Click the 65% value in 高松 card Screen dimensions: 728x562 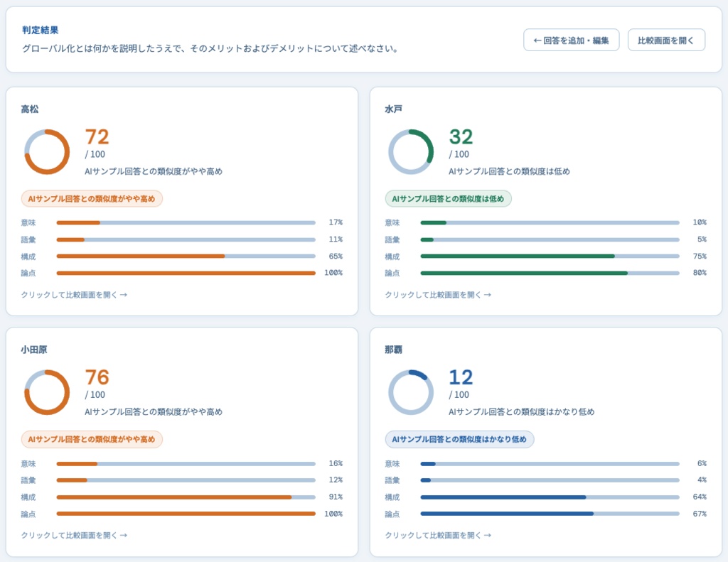(336, 256)
